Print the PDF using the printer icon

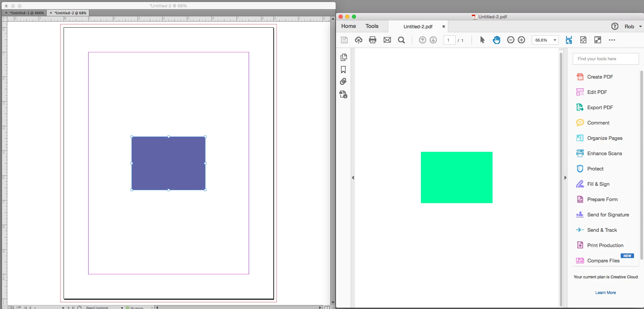tap(373, 40)
